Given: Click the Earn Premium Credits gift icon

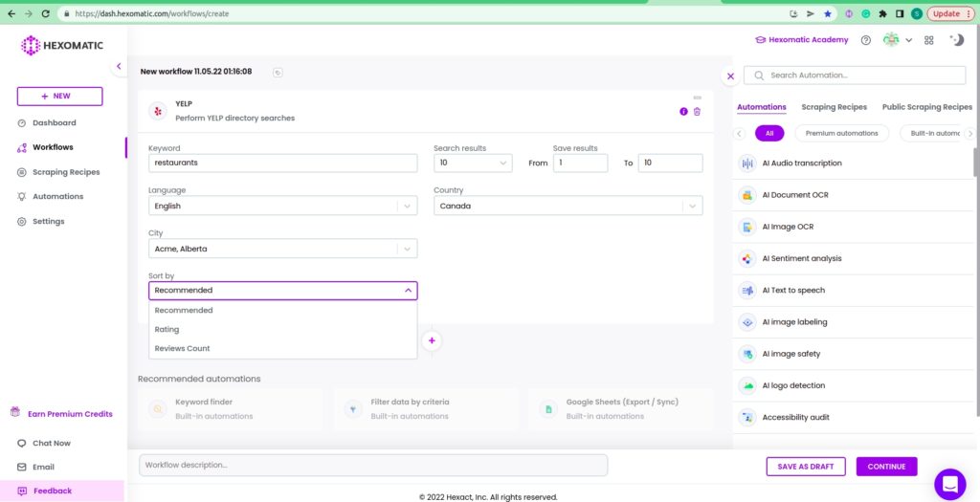Looking at the screenshot, I should tap(15, 412).
